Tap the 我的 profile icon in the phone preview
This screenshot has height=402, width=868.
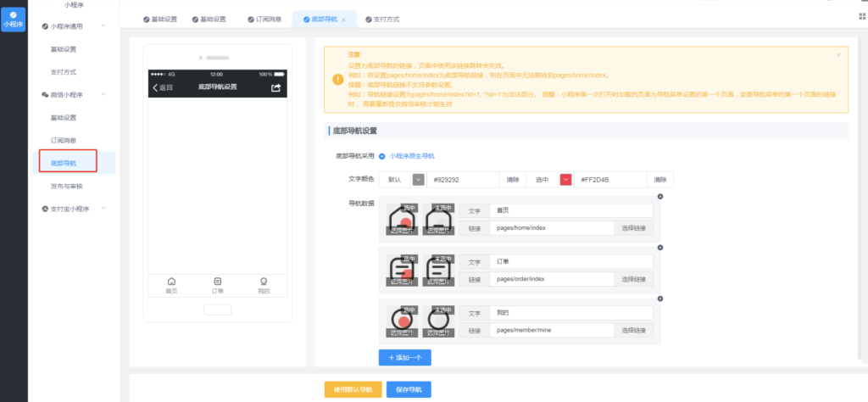264,282
